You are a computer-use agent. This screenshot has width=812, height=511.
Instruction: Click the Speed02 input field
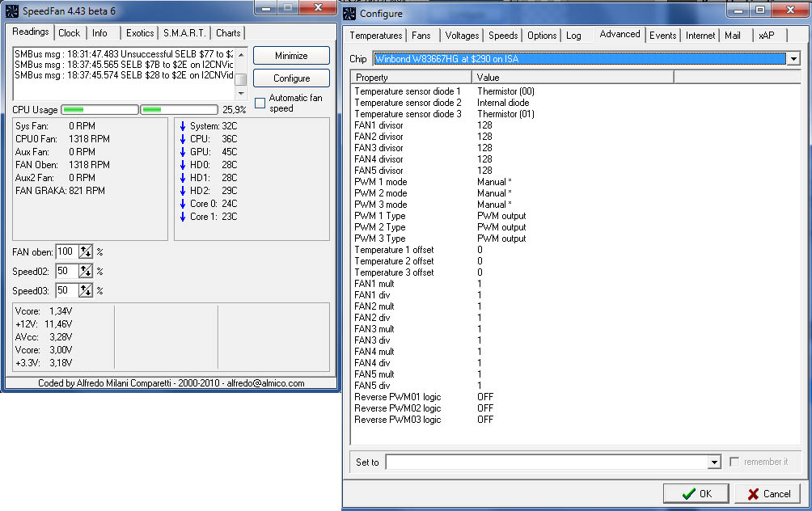click(67, 272)
